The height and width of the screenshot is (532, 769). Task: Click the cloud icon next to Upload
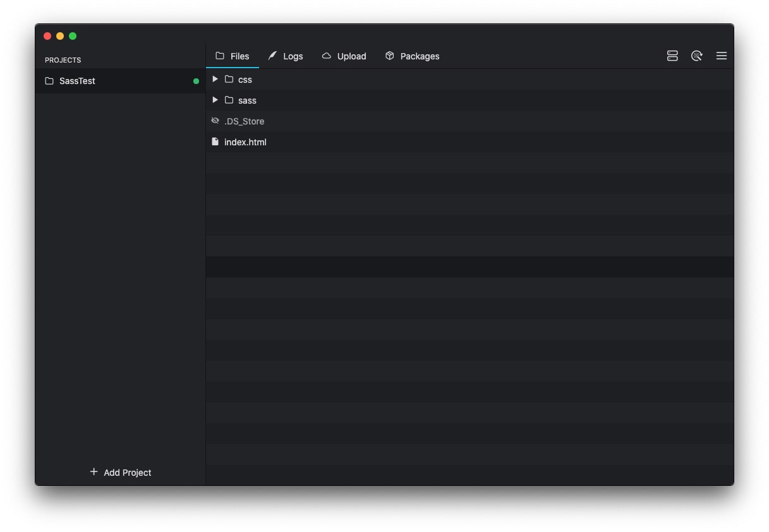[x=326, y=56]
